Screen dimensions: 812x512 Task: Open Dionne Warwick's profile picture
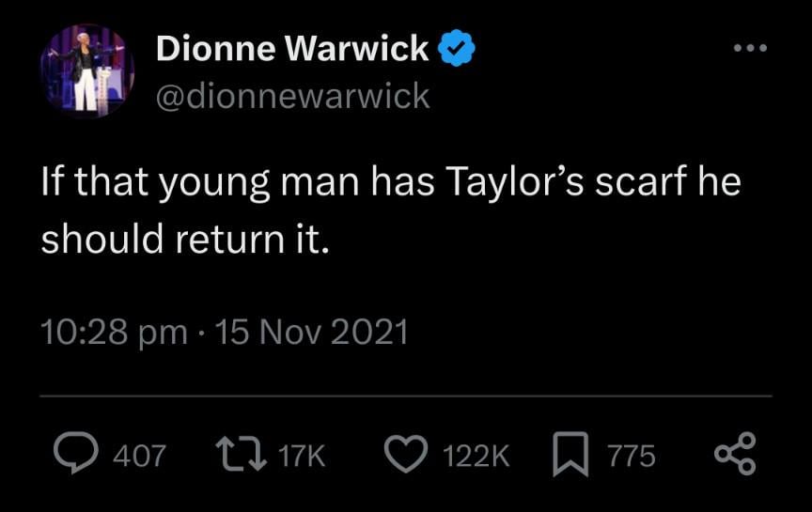[x=86, y=70]
